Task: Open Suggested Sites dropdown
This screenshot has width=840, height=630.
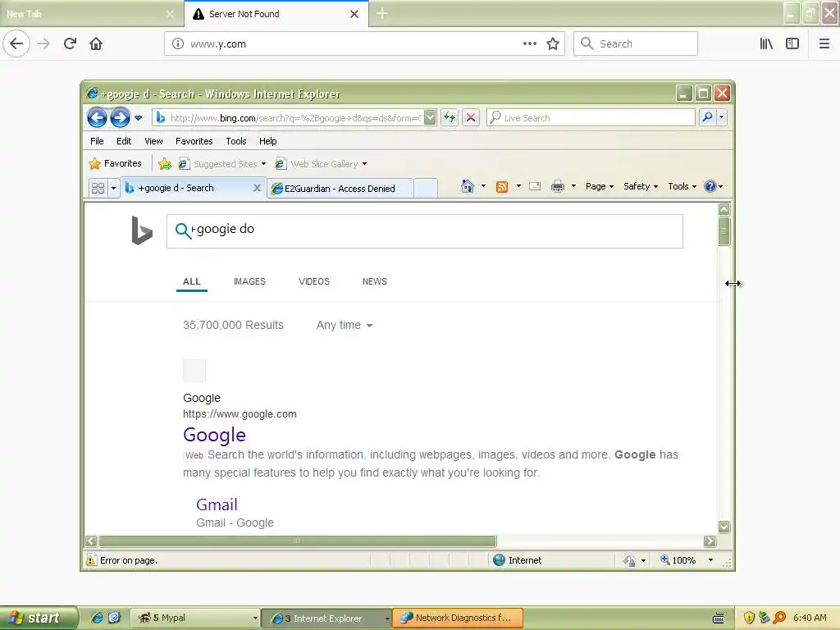Action: click(x=222, y=164)
